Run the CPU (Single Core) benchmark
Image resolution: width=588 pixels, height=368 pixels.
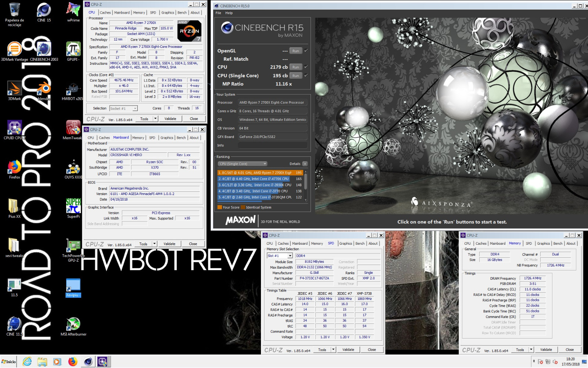coord(295,76)
